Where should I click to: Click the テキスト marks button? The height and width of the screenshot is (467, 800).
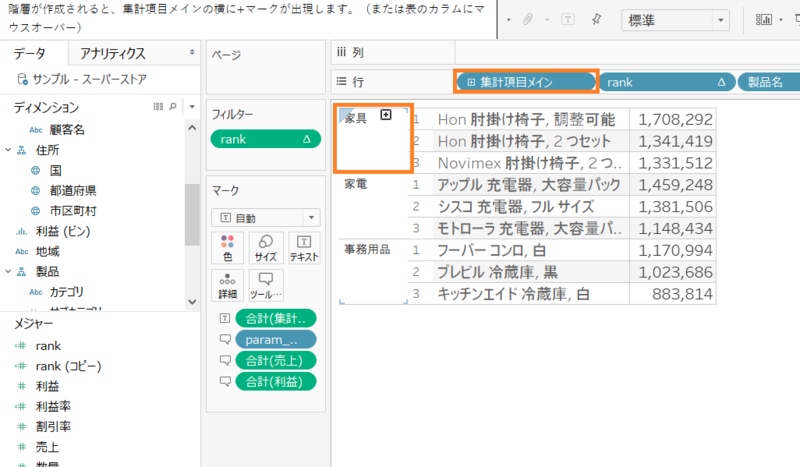pyautogui.click(x=304, y=248)
